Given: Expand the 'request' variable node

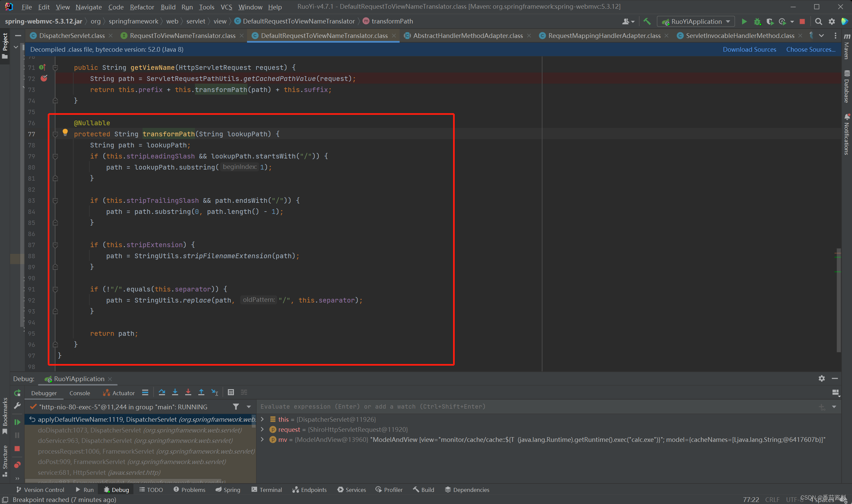Looking at the screenshot, I should click(x=262, y=429).
